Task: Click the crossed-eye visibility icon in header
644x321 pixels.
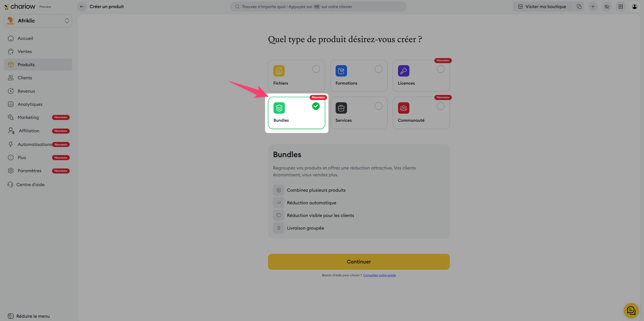Action: (x=607, y=7)
